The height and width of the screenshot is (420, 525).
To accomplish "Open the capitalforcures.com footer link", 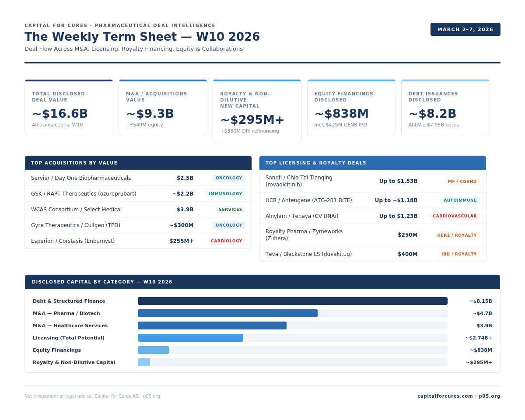I will (x=445, y=396).
